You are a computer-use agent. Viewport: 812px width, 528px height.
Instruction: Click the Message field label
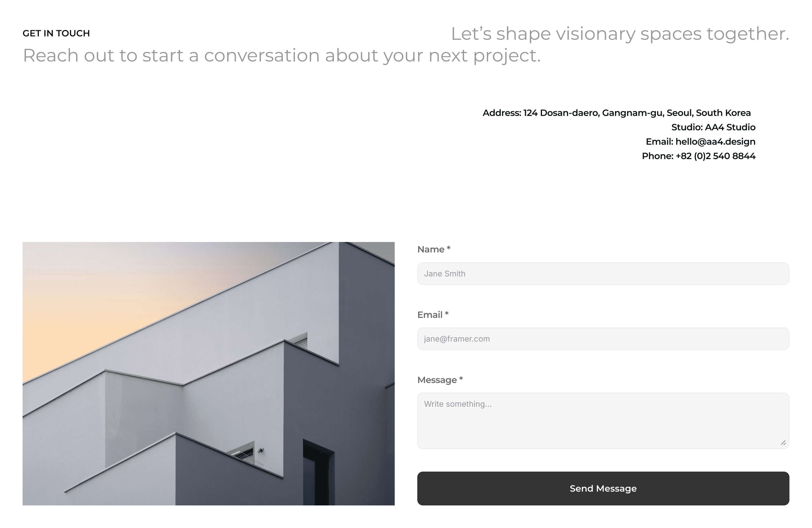tap(440, 380)
